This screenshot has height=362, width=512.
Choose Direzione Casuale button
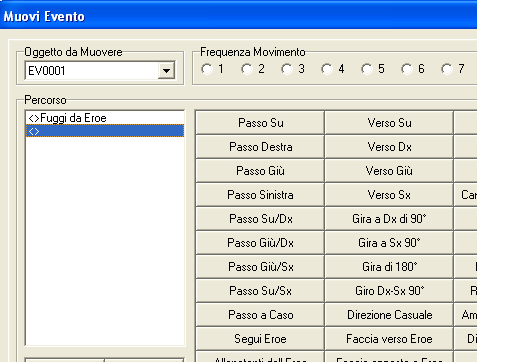tap(389, 315)
